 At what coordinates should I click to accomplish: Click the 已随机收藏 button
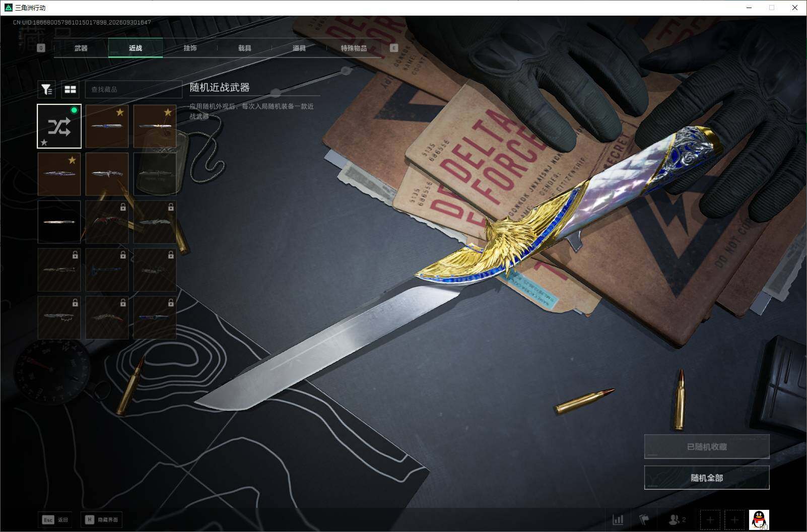(x=707, y=446)
